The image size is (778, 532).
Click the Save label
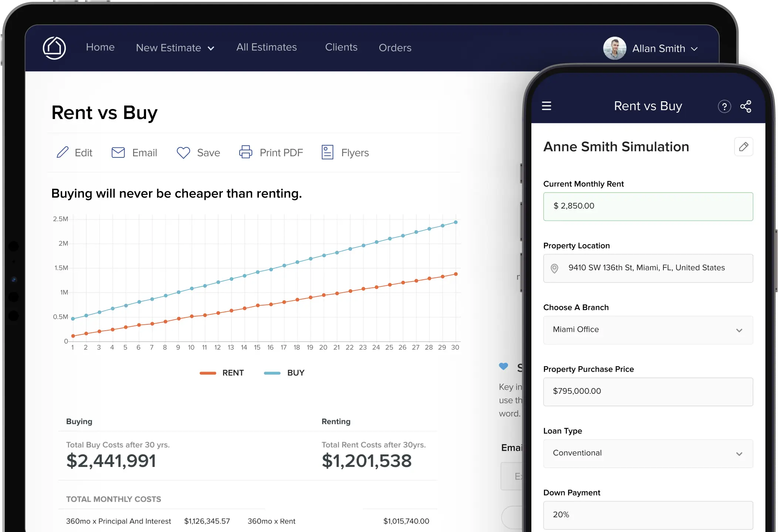(209, 153)
